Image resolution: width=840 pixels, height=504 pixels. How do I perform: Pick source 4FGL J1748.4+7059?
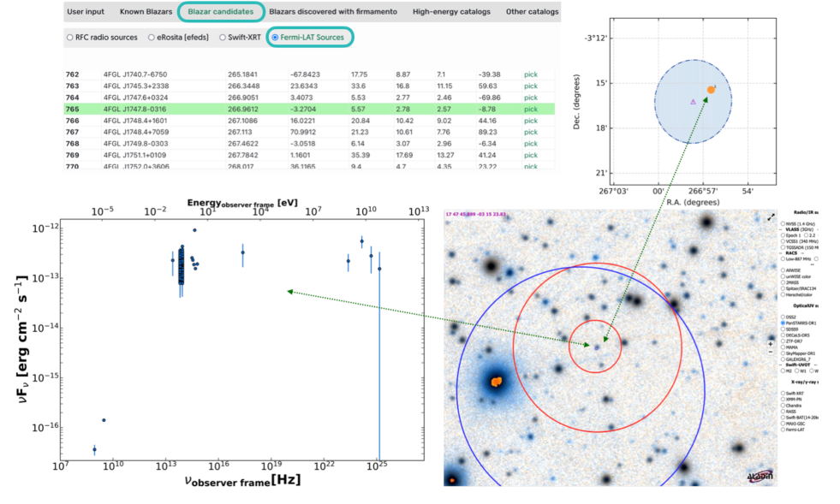[x=530, y=133]
